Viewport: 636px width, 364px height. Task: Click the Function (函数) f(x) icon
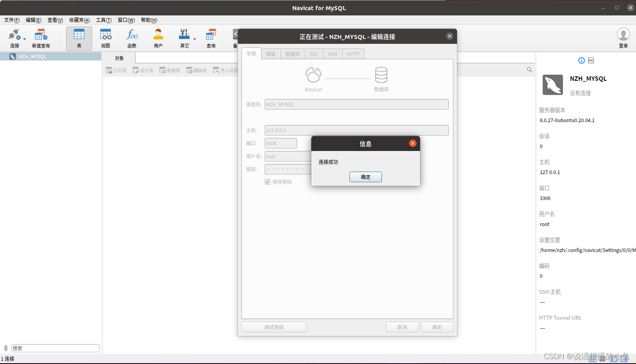(x=132, y=35)
